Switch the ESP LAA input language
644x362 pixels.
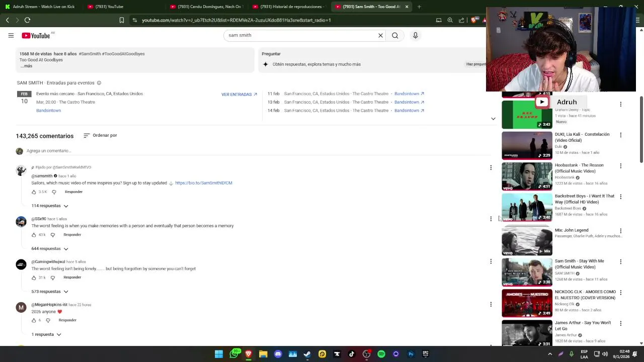[584, 354]
